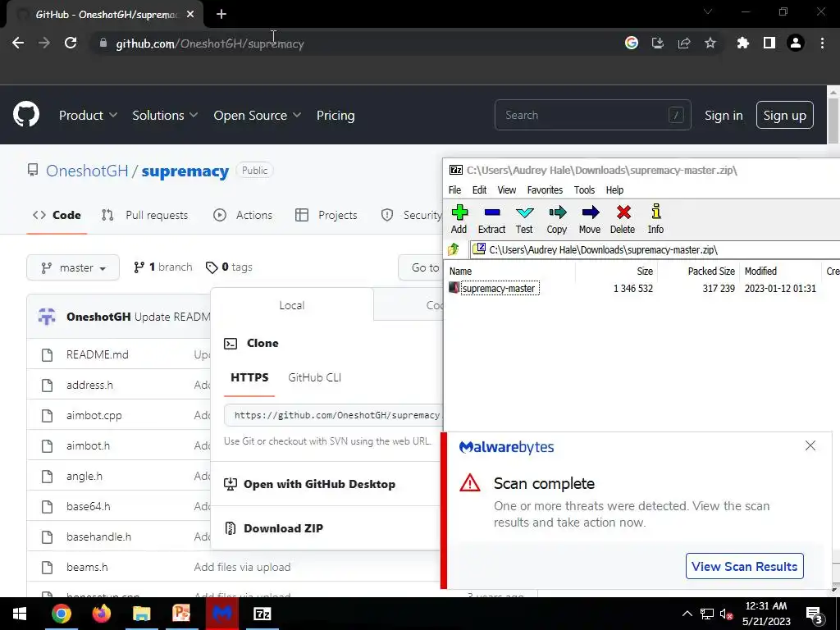Bookmark this page with the star icon
840x630 pixels.
point(710,43)
